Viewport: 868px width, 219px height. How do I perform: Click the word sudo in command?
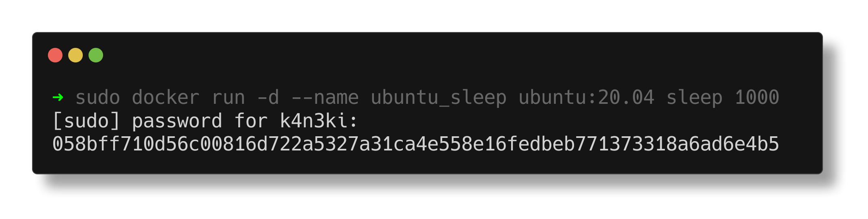coord(98,97)
